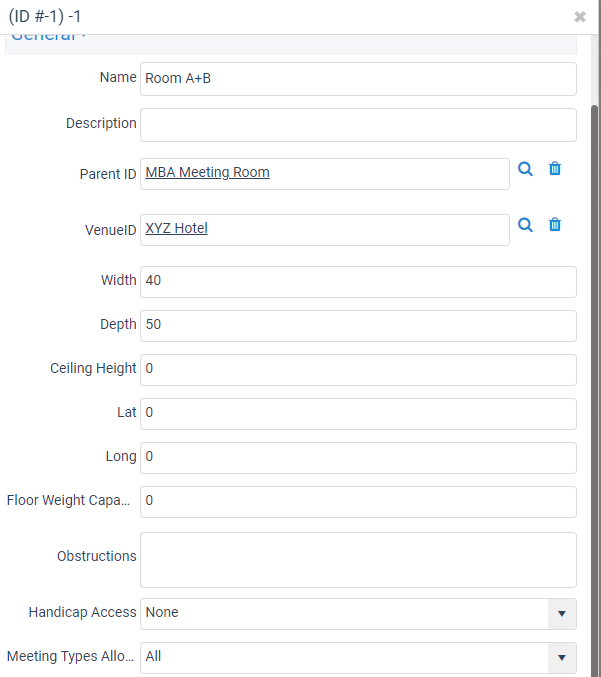Focus the Lat input field

click(358, 414)
